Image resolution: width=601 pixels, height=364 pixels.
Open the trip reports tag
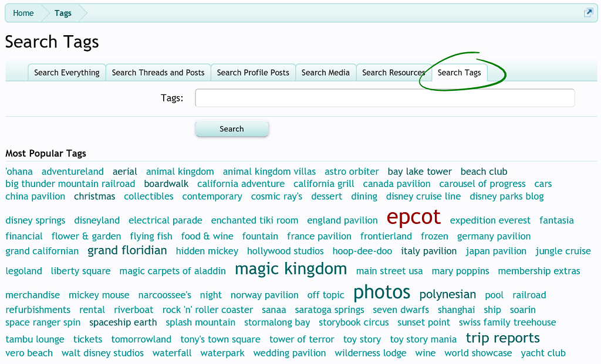[x=502, y=338]
